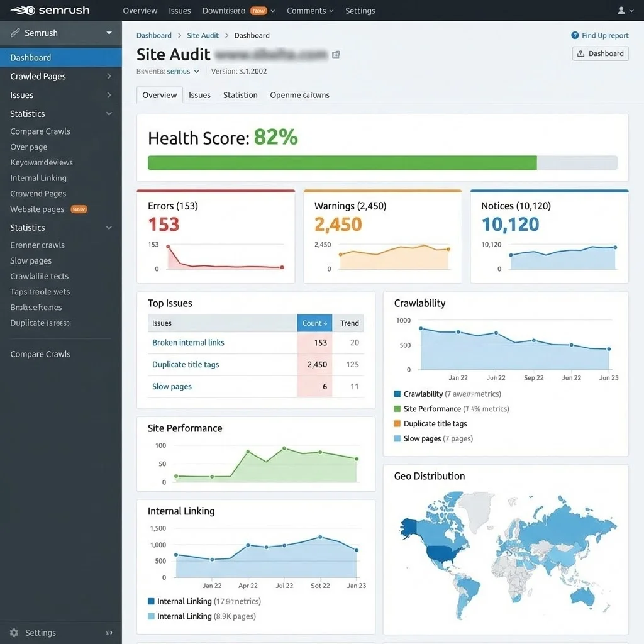This screenshot has height=644, width=644.
Task: Click the Site Audit breadcrumb link
Action: (203, 35)
